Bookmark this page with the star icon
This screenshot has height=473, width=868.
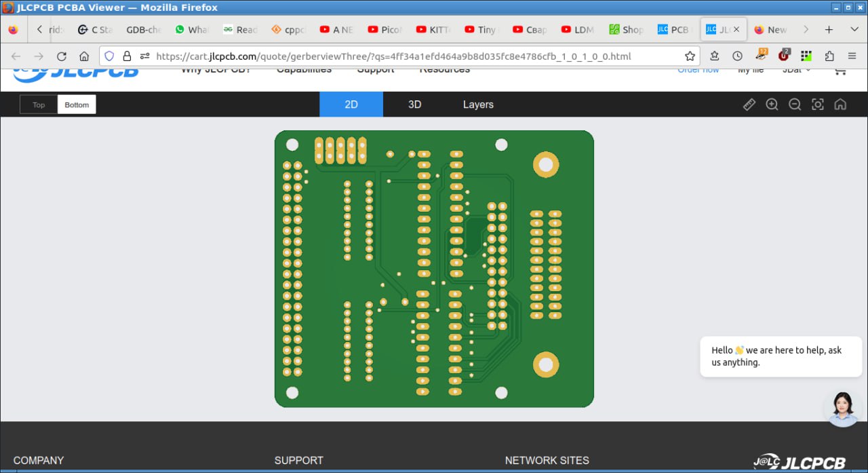690,56
